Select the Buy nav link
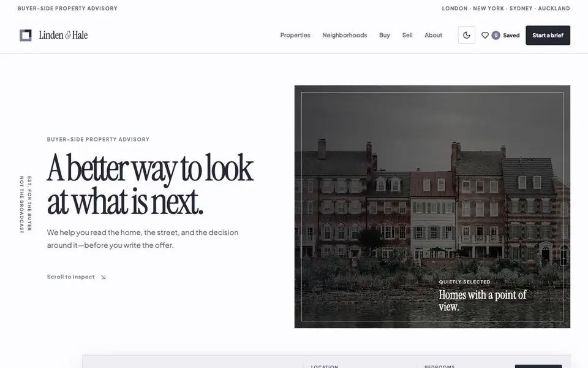588x368 pixels. click(x=385, y=36)
